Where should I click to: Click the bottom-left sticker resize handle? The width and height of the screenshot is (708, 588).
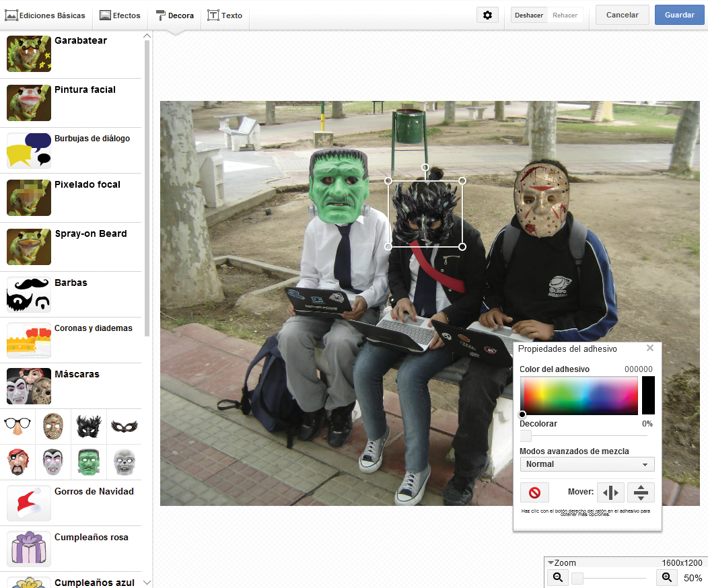(x=388, y=247)
